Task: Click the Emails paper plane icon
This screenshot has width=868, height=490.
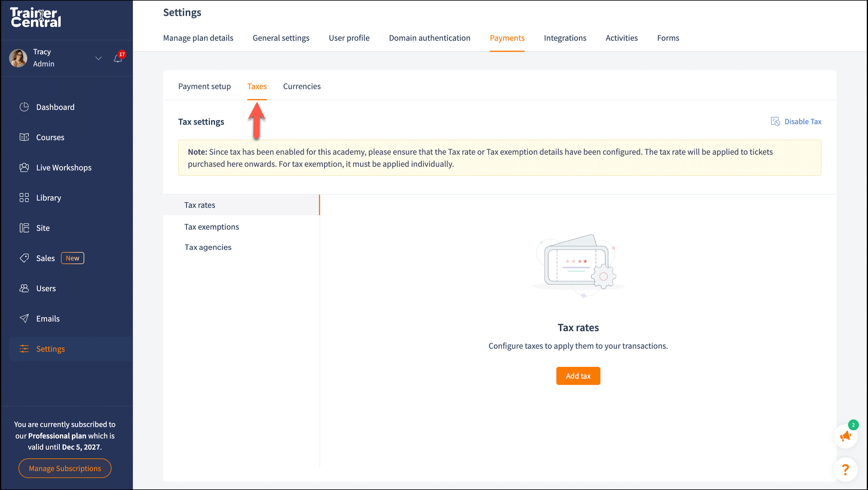Action: (24, 318)
